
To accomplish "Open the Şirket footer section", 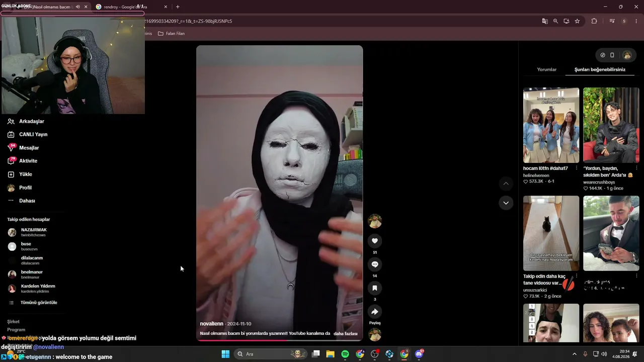I will [13, 321].
